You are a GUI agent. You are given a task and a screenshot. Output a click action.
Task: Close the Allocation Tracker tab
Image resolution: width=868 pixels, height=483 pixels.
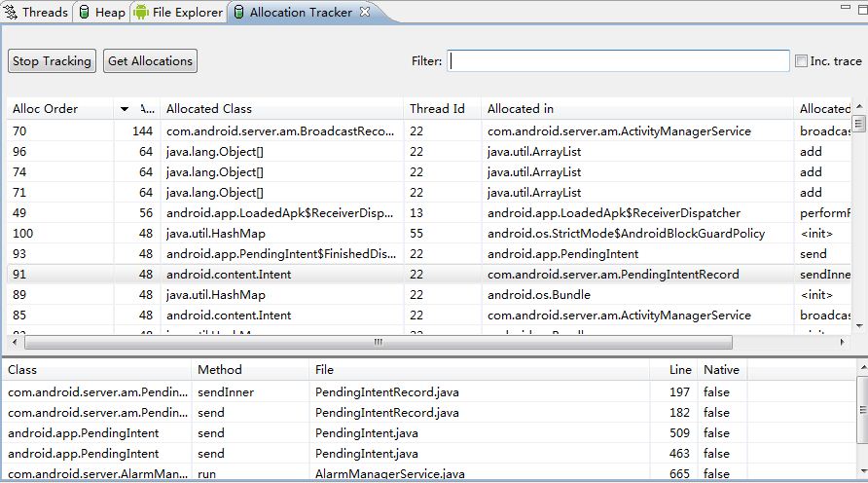(x=365, y=12)
